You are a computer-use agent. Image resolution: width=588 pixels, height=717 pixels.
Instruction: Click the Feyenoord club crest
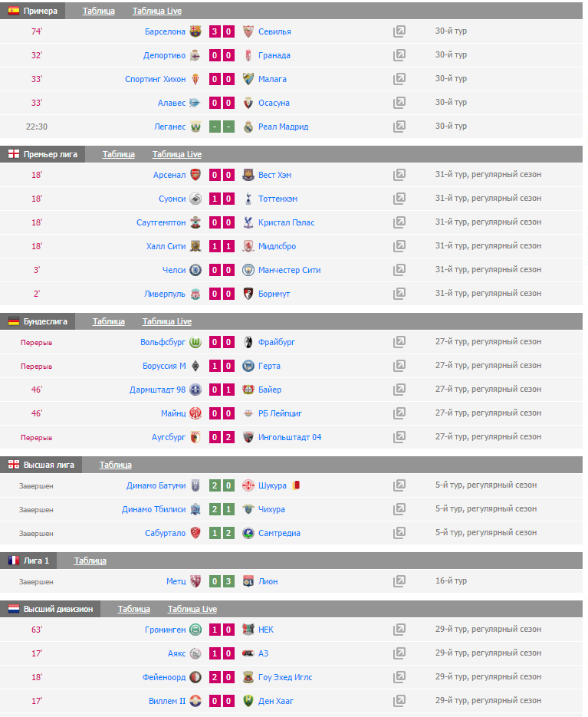[x=195, y=677]
